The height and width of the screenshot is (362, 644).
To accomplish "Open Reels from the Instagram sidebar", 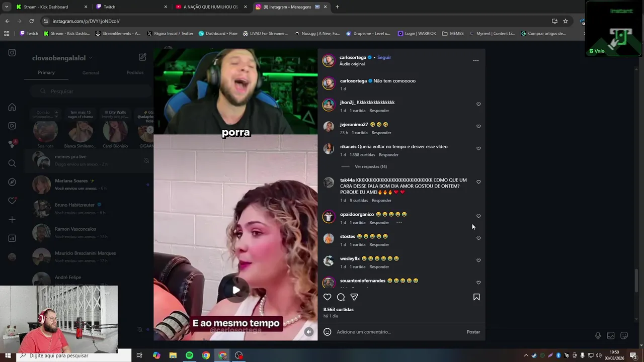I will pyautogui.click(x=12, y=126).
